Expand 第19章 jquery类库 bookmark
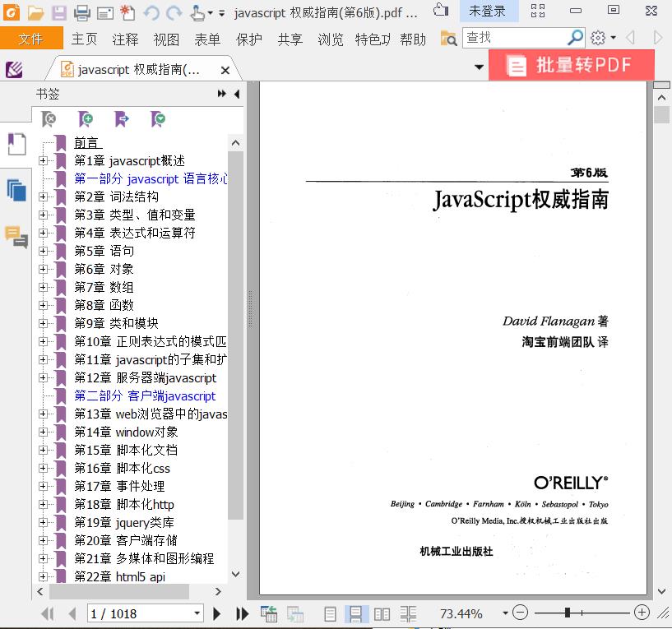The image size is (672, 629). tap(43, 522)
